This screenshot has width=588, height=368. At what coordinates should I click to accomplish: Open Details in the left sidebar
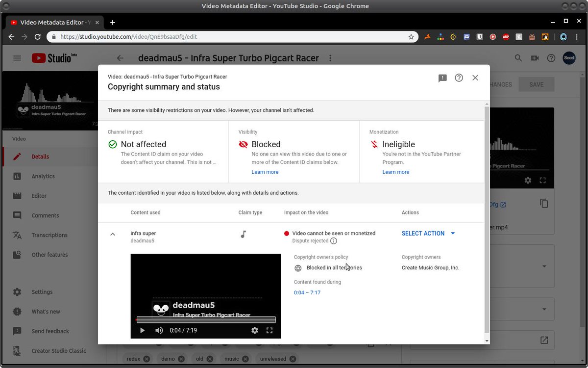50,157
